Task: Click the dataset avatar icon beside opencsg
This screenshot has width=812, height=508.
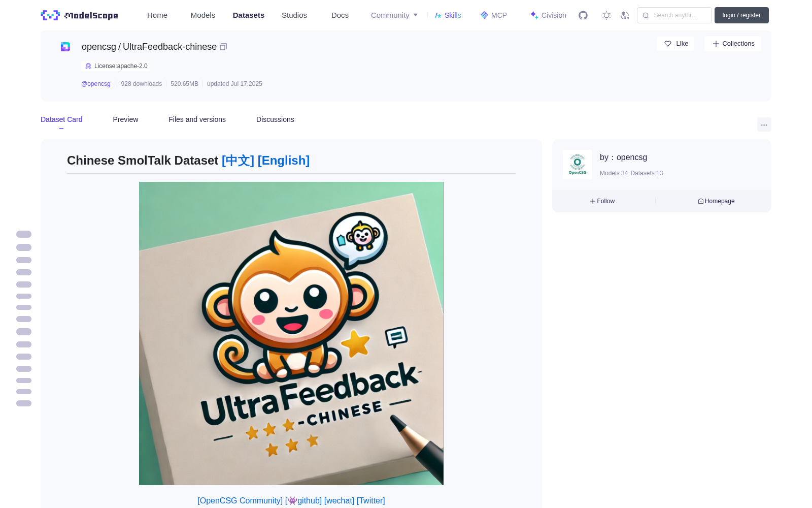Action: coord(65,47)
